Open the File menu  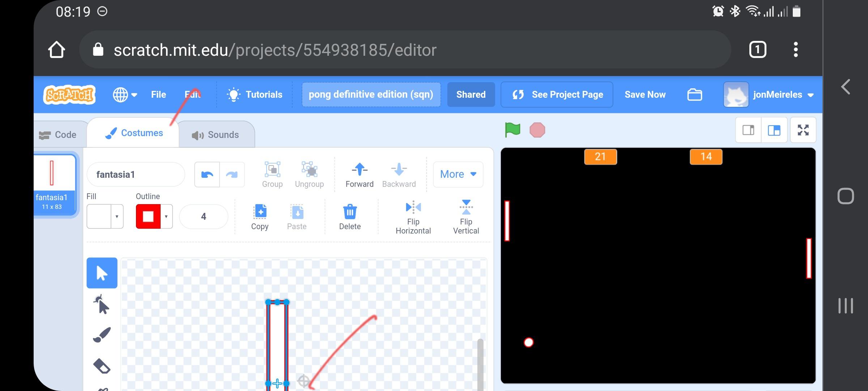pyautogui.click(x=158, y=94)
